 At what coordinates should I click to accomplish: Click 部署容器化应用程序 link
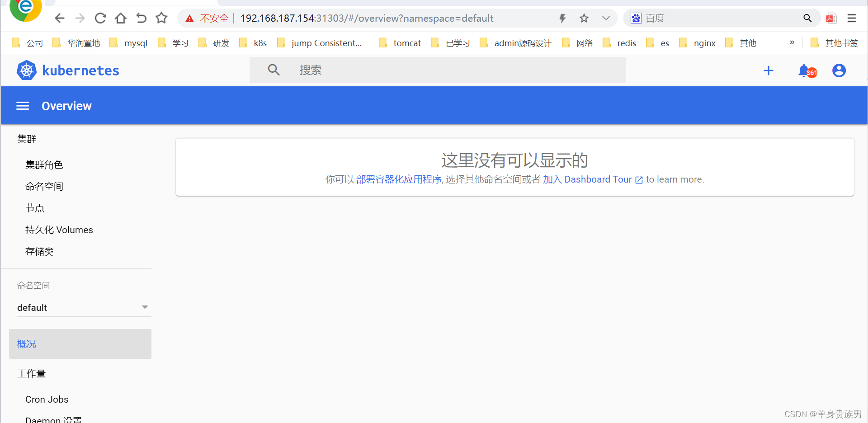pos(399,179)
